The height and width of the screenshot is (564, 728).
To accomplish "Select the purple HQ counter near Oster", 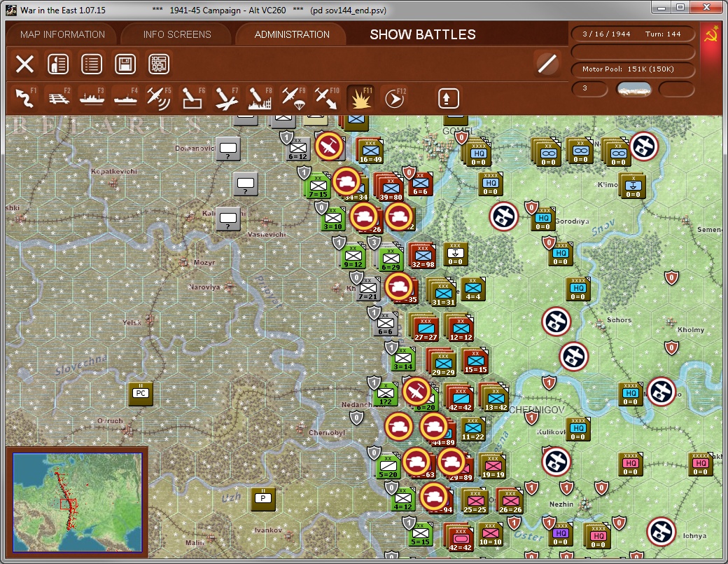I will tap(561, 535).
